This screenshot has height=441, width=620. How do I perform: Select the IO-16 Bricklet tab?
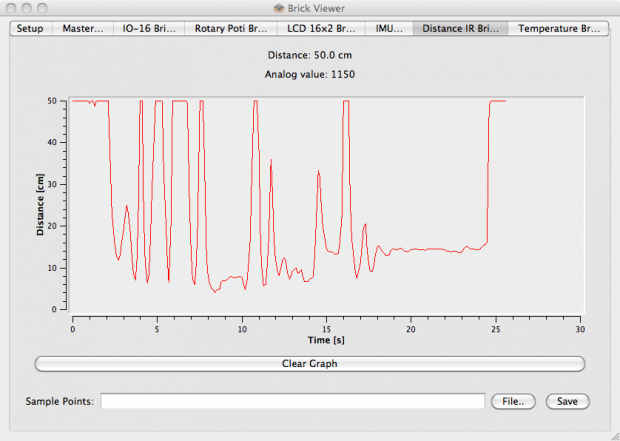(x=148, y=28)
